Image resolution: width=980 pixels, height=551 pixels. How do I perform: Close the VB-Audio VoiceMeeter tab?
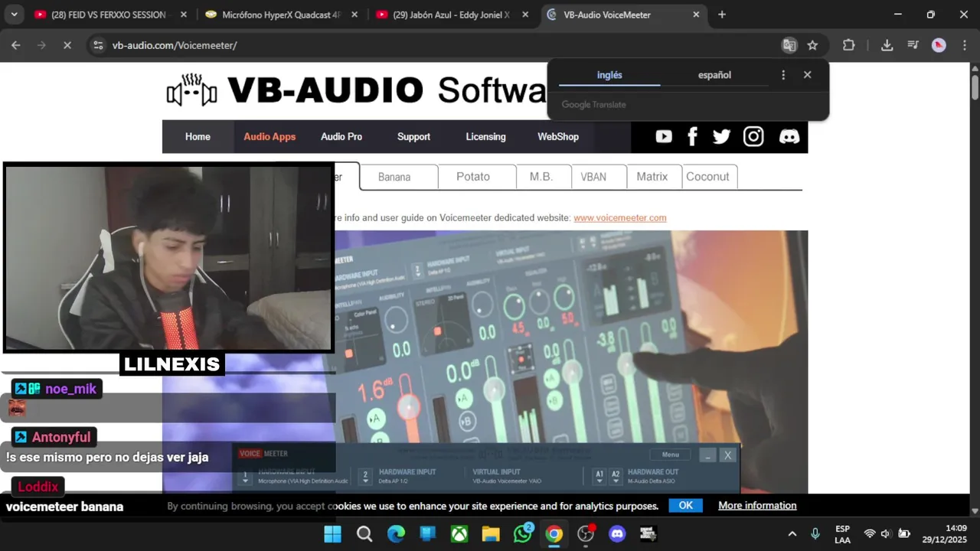tap(696, 15)
